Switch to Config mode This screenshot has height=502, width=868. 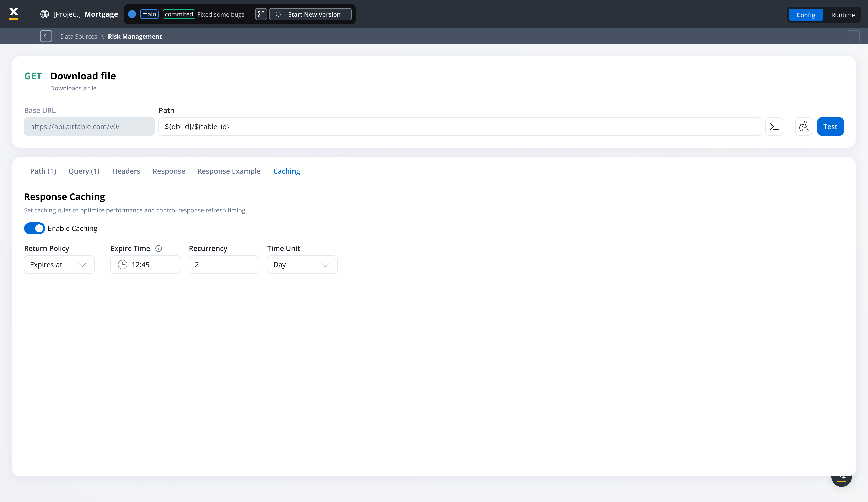(805, 15)
